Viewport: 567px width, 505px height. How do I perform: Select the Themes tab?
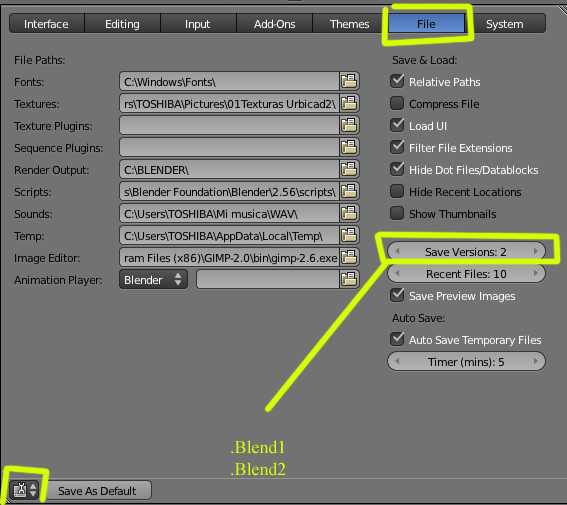pos(349,24)
